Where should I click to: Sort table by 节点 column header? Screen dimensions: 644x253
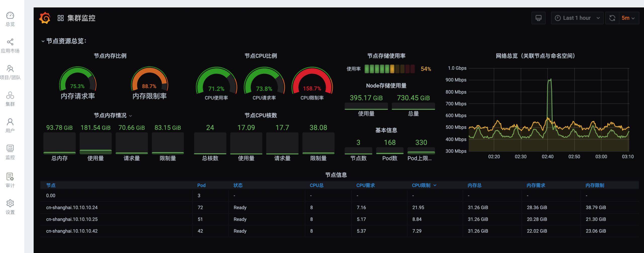coord(51,185)
